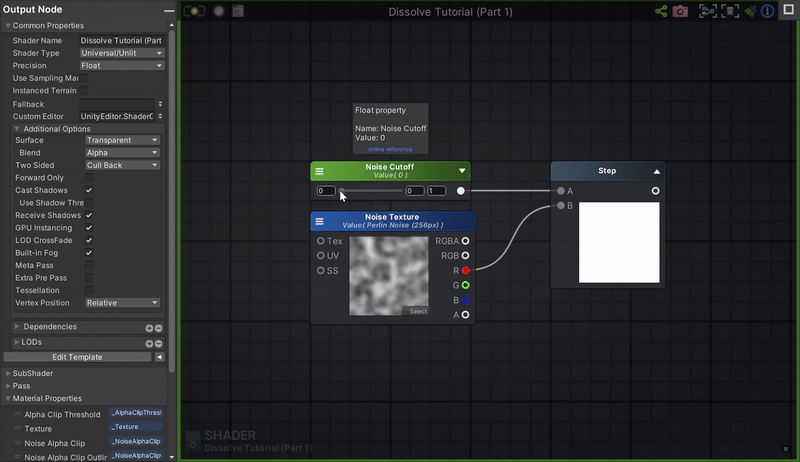Click the Edit Template button
800x462 pixels.
click(78, 357)
